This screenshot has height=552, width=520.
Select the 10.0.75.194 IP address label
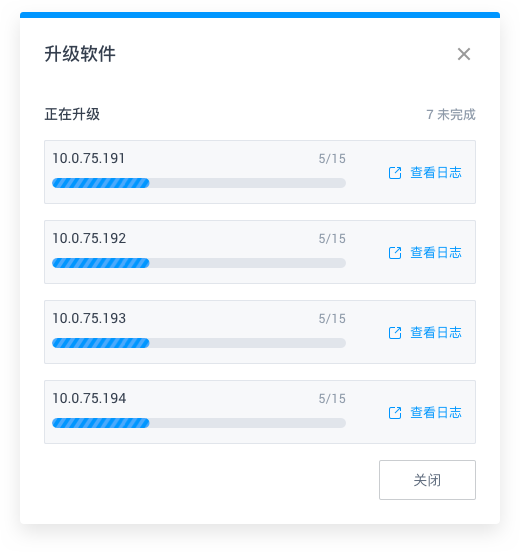tap(89, 398)
